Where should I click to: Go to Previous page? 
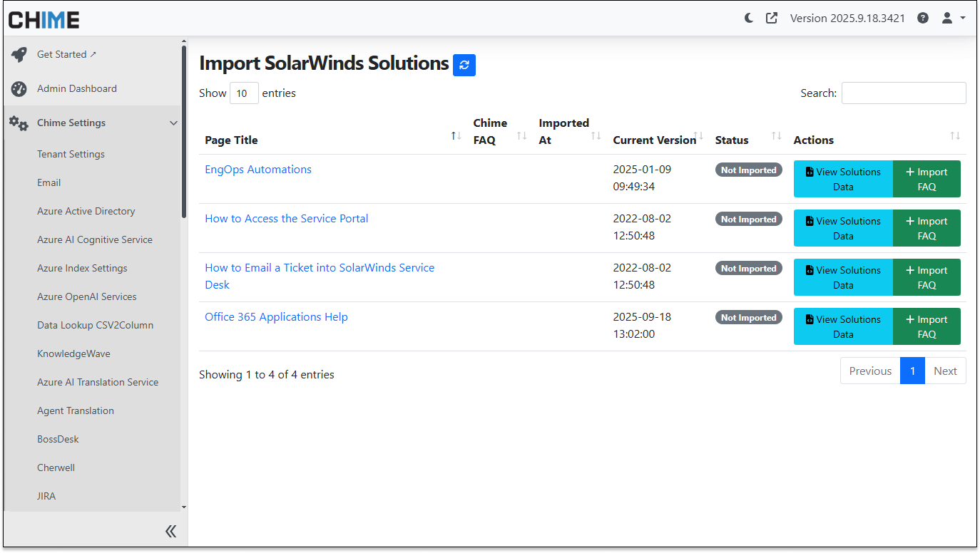(x=870, y=371)
